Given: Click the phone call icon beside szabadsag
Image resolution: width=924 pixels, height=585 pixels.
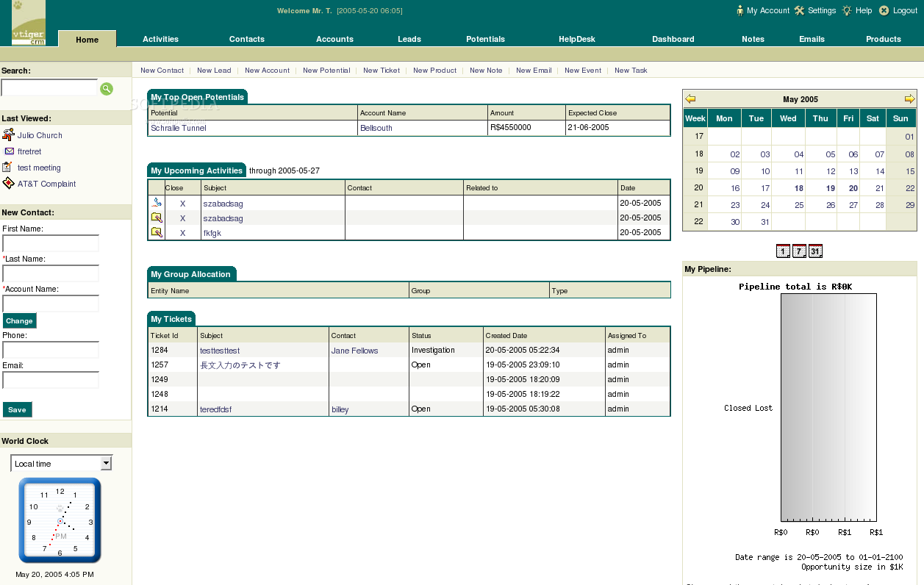Looking at the screenshot, I should point(157,203).
